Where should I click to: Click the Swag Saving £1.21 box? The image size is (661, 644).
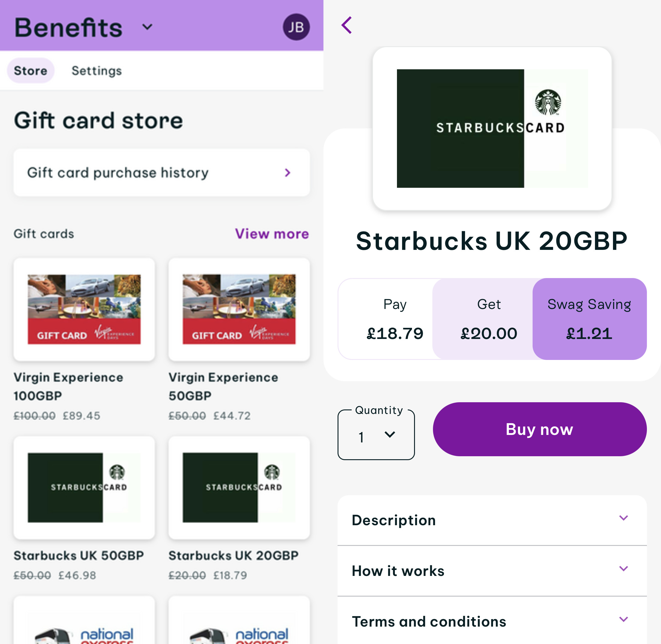coord(590,319)
